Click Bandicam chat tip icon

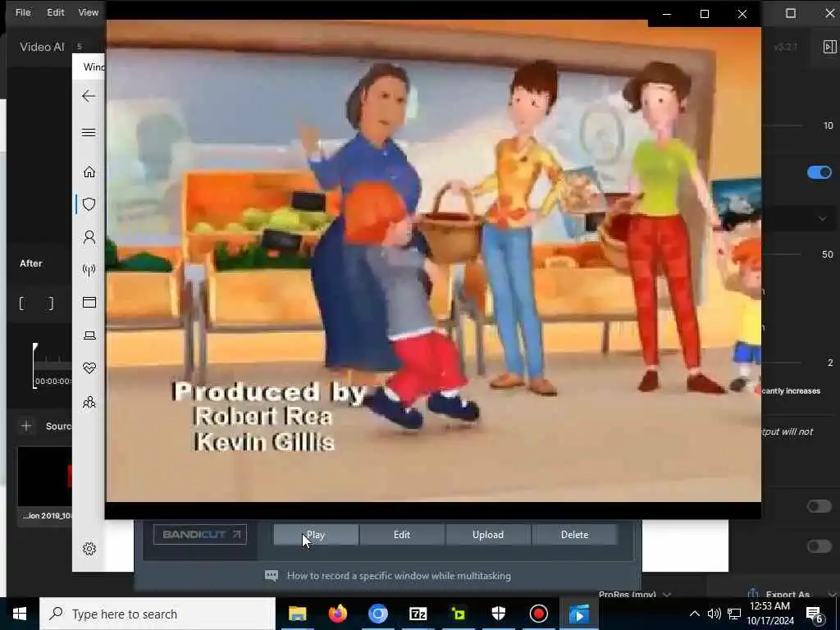coord(271,576)
